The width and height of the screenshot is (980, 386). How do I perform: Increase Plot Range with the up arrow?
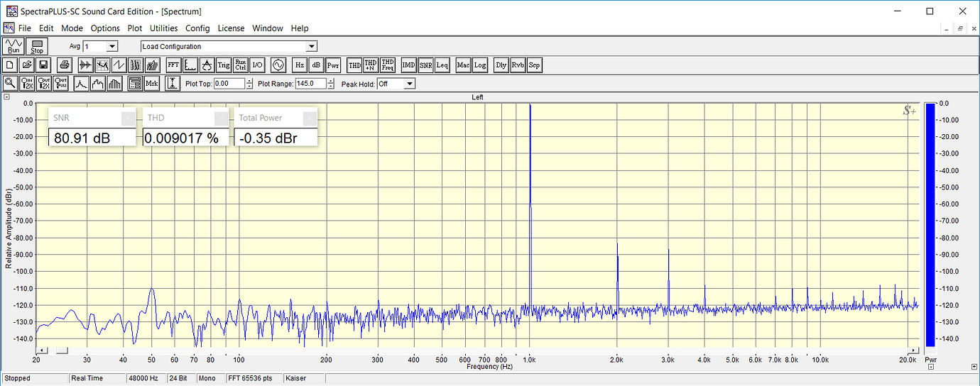tap(330, 81)
